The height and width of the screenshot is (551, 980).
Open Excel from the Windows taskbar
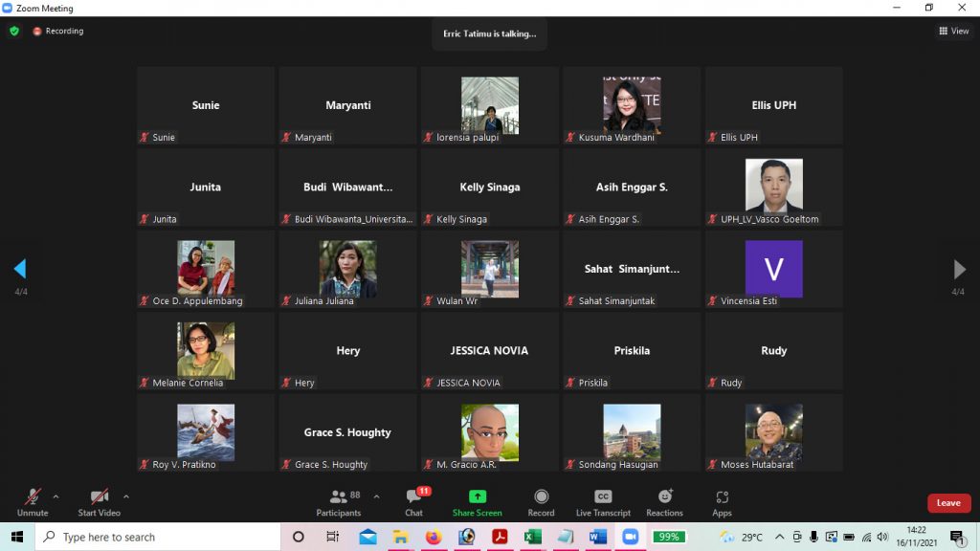click(x=532, y=537)
